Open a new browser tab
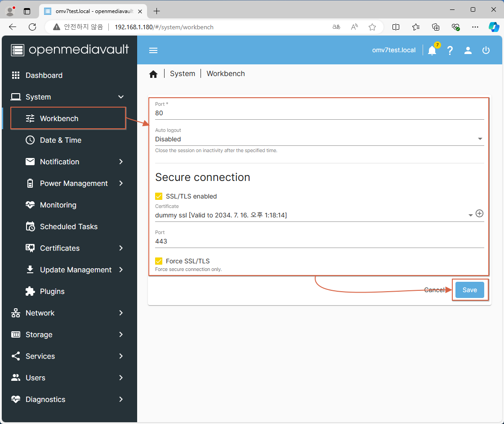Viewport: 504px width, 424px height. (x=156, y=11)
